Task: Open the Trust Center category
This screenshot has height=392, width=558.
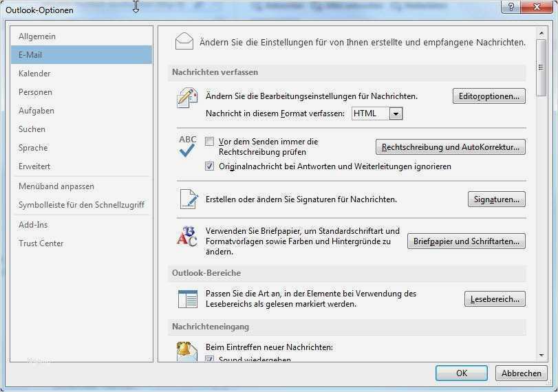Action: pos(81,243)
